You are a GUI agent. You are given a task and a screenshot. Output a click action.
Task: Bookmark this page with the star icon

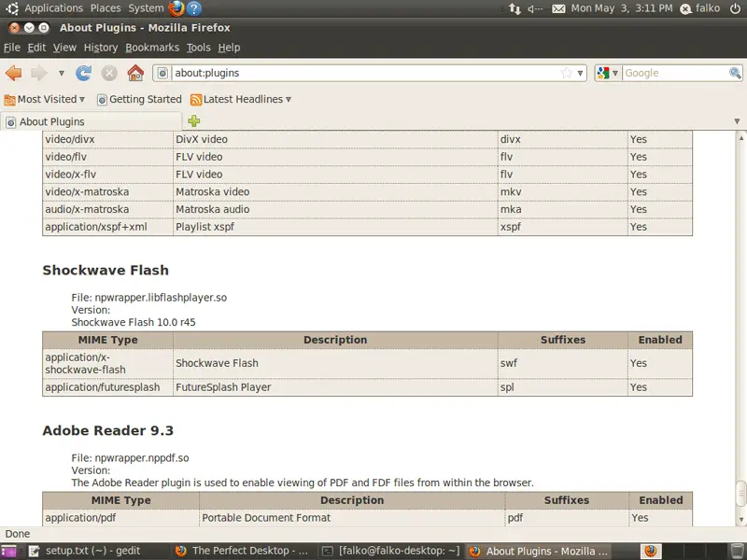pyautogui.click(x=566, y=73)
